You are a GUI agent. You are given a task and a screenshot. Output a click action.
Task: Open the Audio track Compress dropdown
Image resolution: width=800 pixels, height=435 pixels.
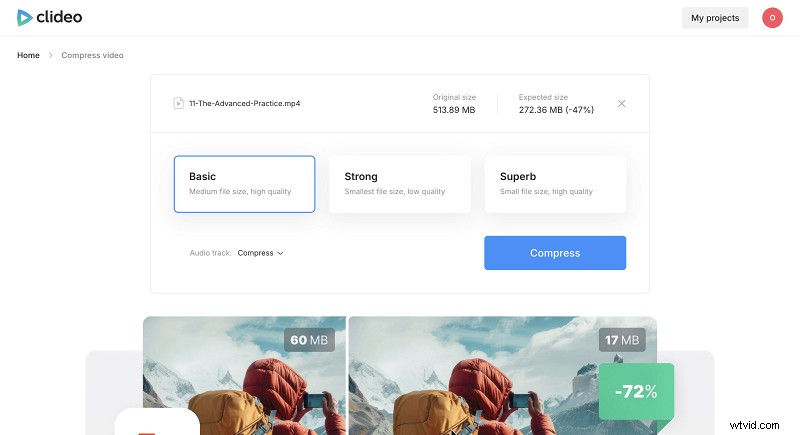click(x=261, y=253)
